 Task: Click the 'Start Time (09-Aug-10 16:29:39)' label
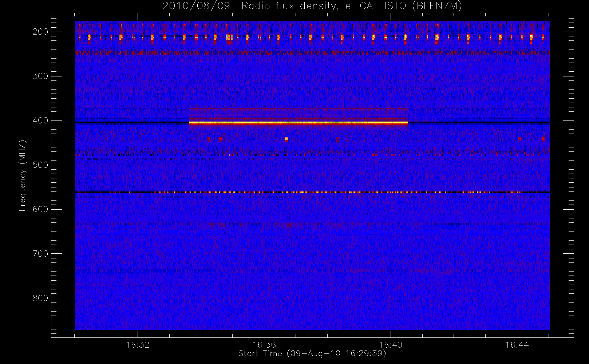(x=312, y=353)
